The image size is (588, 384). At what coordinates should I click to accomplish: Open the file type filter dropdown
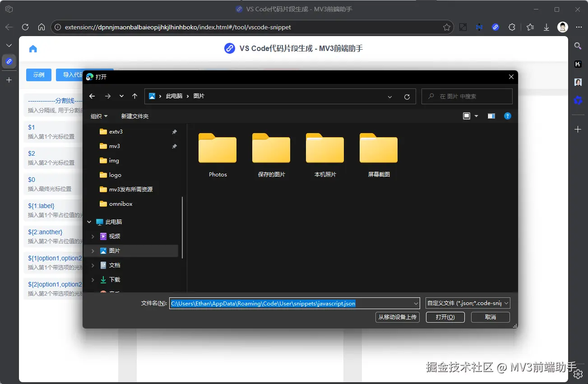[468, 303]
